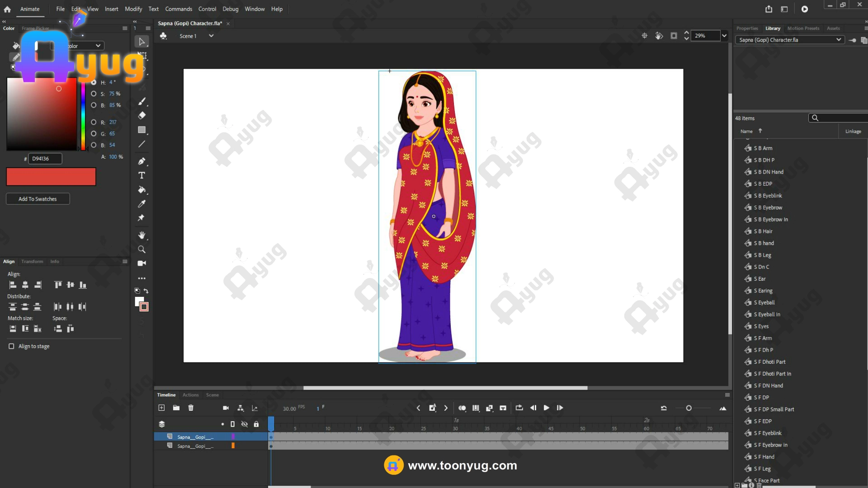Screen dimensions: 868x488
Task: Select the Saturation radio button
Action: 94,94
